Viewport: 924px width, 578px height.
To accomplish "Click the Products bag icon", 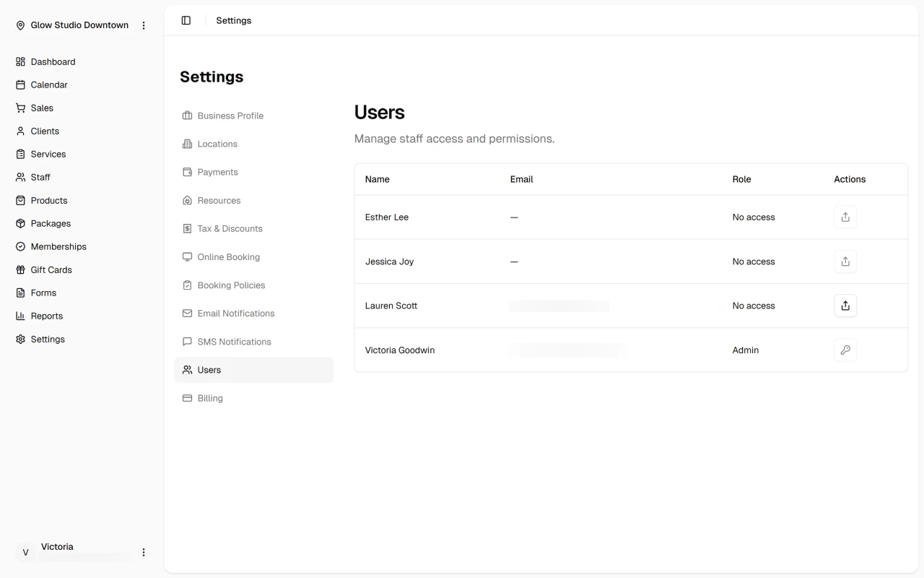I will (20, 200).
